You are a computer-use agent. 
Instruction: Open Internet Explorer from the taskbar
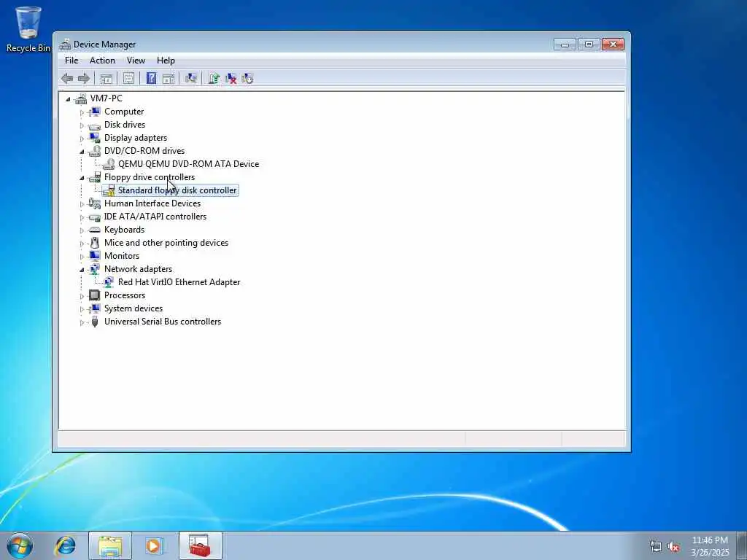[x=65, y=545]
